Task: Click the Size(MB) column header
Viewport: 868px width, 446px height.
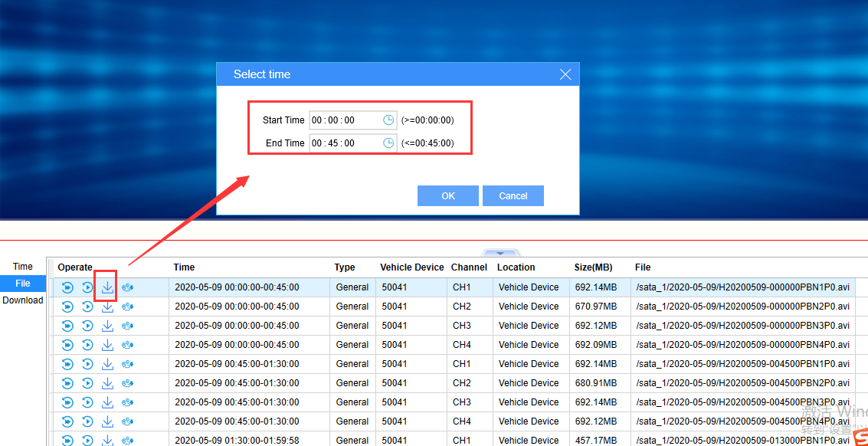Action: point(594,267)
